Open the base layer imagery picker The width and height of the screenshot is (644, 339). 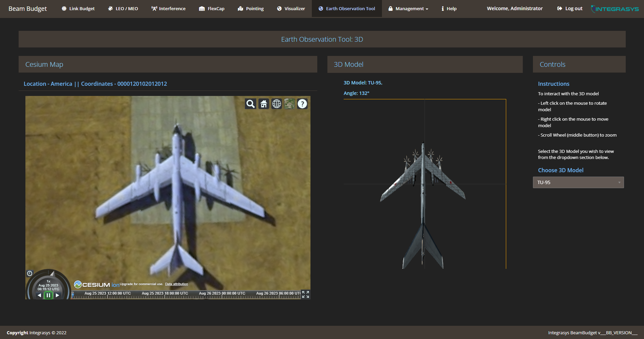coord(289,104)
